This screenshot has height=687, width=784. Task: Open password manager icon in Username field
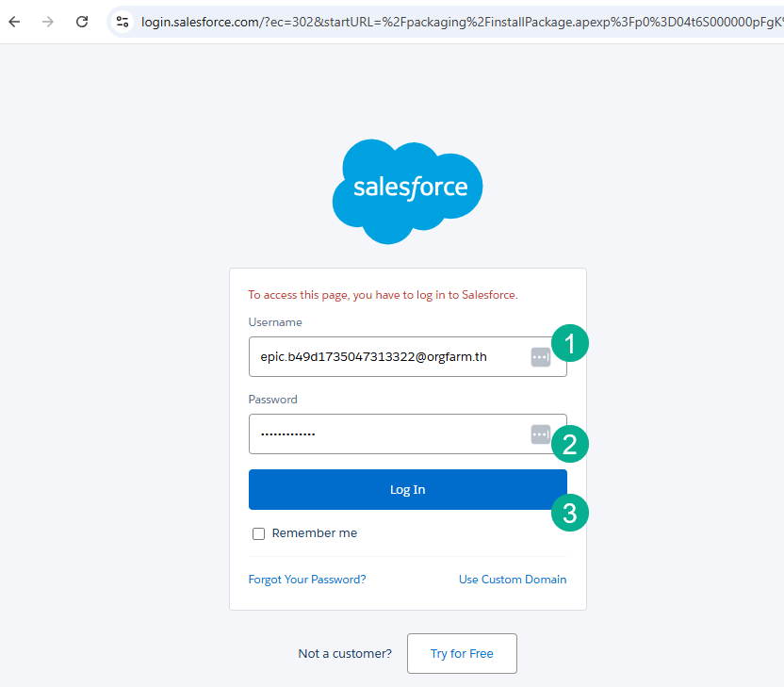(x=540, y=357)
